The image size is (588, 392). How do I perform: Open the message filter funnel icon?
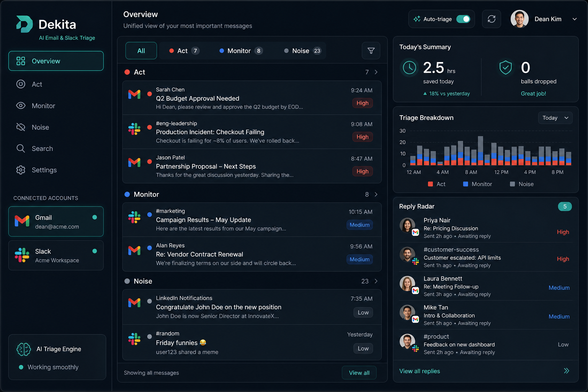point(371,51)
